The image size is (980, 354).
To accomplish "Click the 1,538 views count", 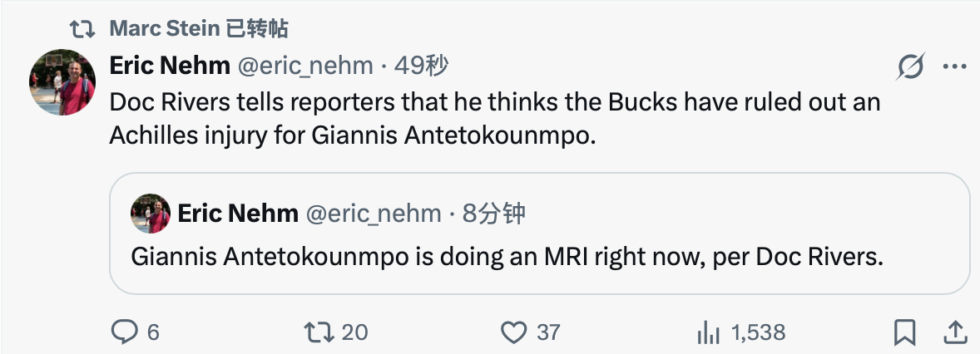I will (758, 332).
